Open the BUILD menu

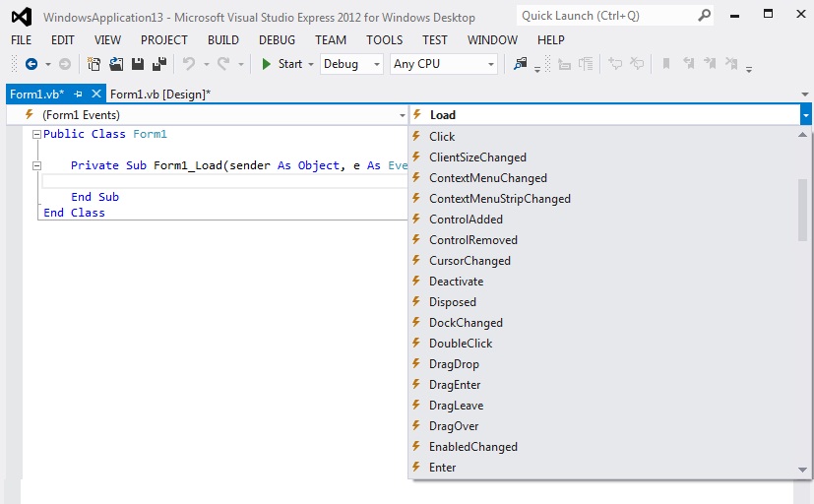click(223, 40)
